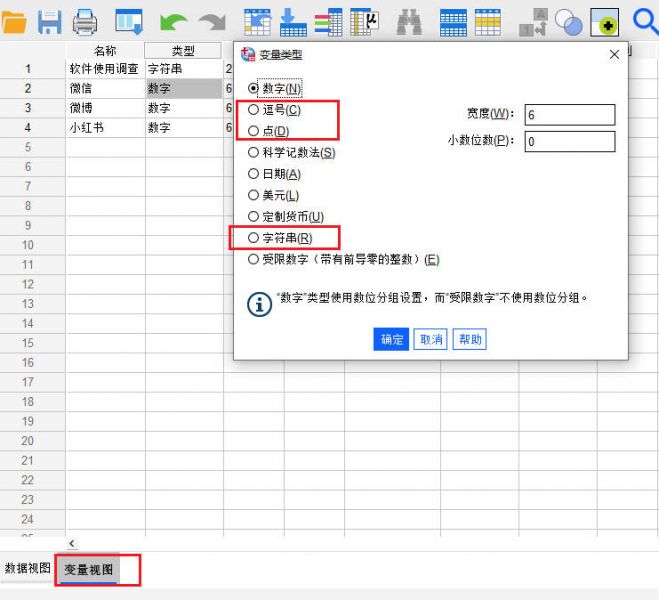Click the Run descriptive statistics μ icon
The height and width of the screenshot is (600, 659).
coord(364,22)
